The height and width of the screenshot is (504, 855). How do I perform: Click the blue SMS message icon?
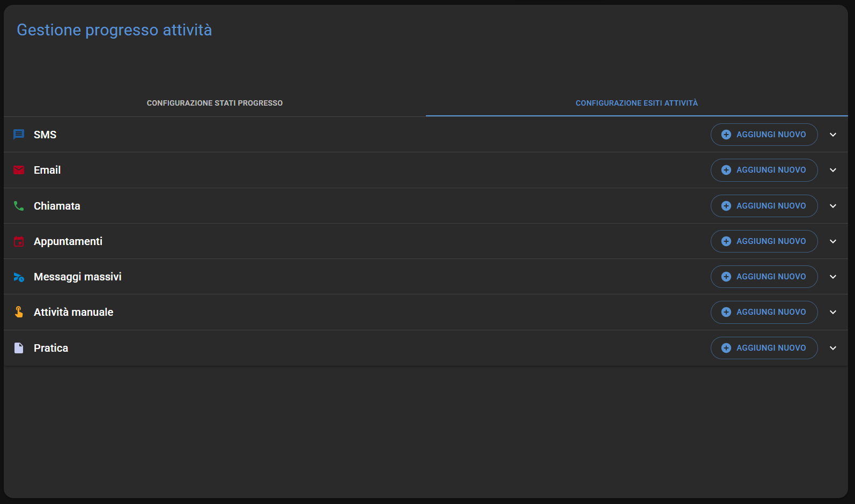(x=19, y=135)
